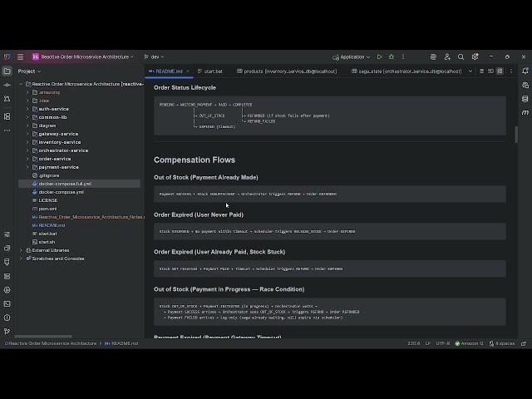Click line separator LF in status bar
Screen dimensions: 532x399
[428, 343]
